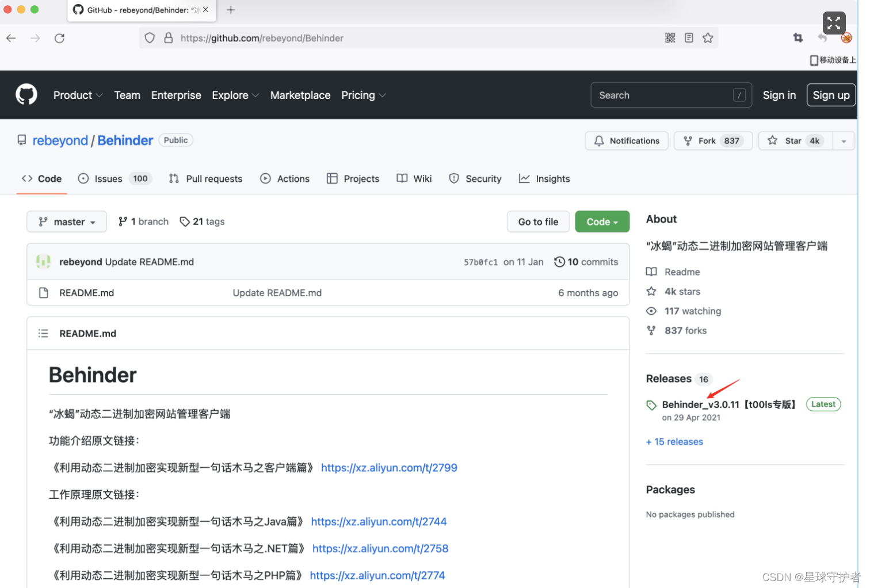Open the rebeyond owner link
Viewport: 870px width, 588px height.
point(60,140)
